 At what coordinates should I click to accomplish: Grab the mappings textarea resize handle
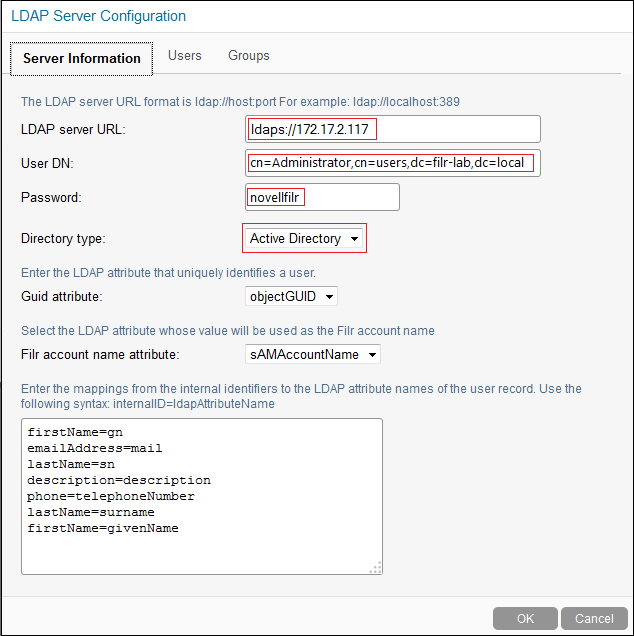(375, 567)
